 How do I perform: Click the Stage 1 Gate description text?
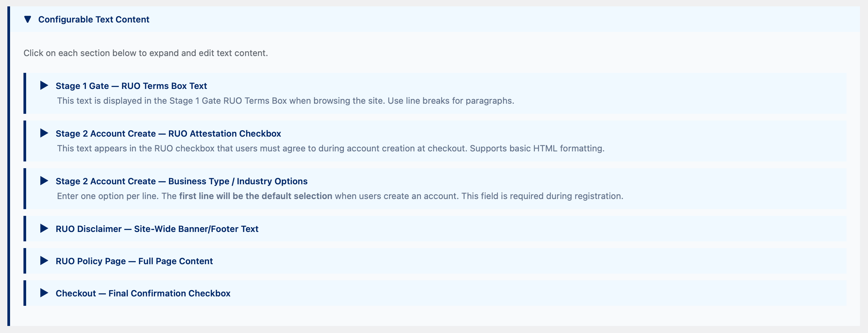point(285,101)
